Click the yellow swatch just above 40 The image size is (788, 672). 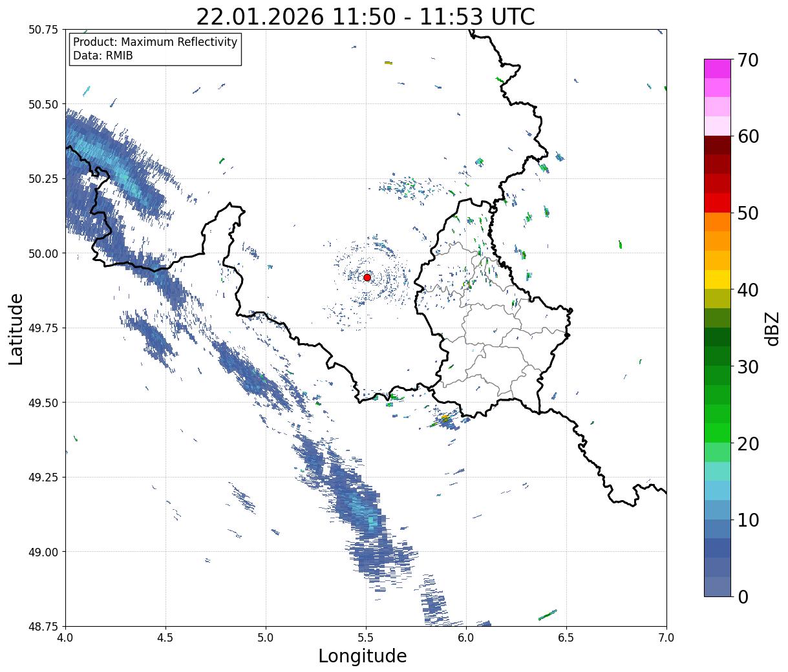click(718, 280)
